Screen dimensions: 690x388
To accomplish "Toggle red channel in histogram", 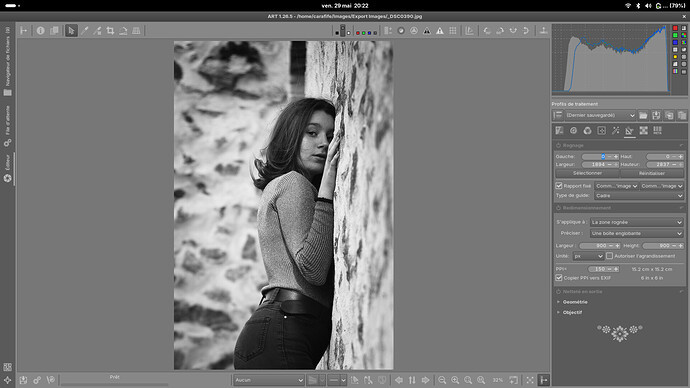I will (x=675, y=28).
